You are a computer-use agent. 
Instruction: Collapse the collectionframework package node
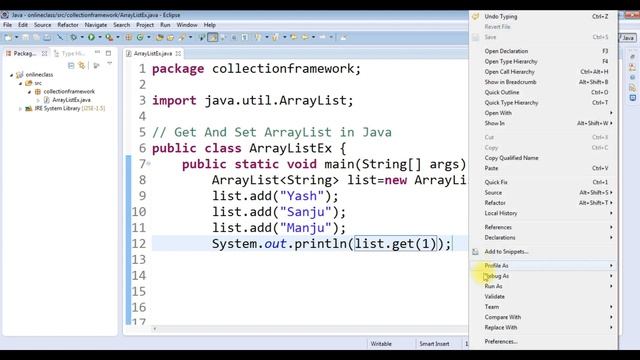coord(29,92)
